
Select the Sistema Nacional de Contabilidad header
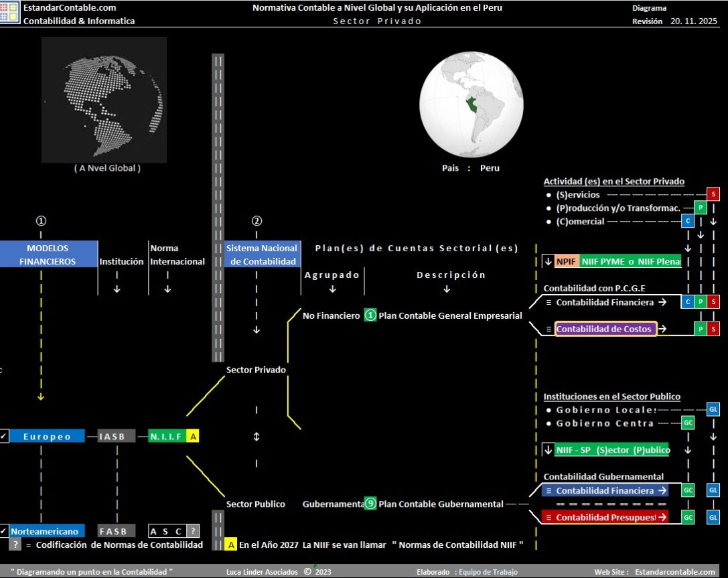261,255
